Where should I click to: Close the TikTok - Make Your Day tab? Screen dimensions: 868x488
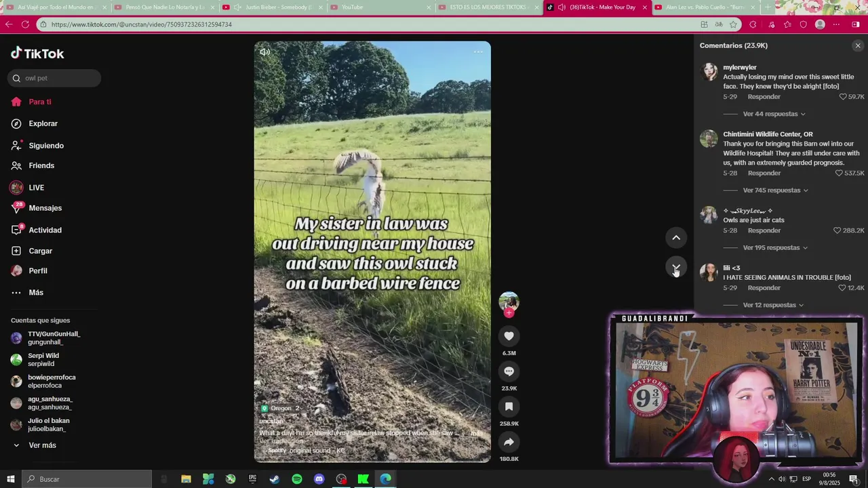point(644,7)
